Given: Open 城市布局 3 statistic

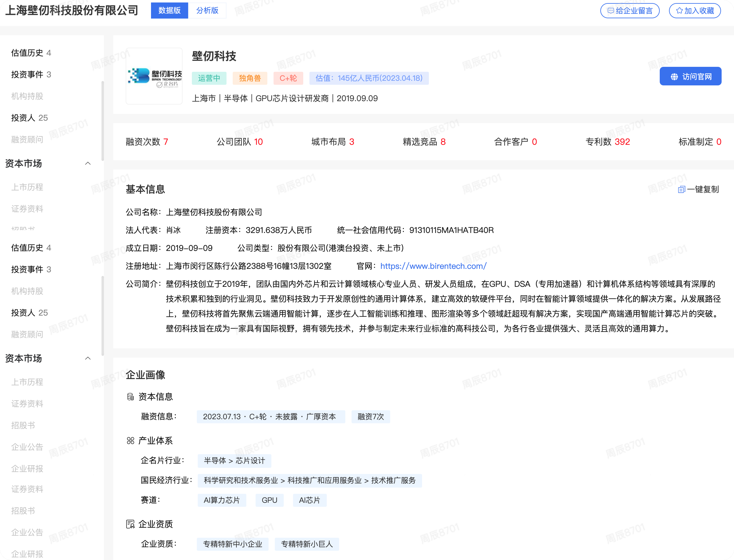Looking at the screenshot, I should click(x=333, y=142).
